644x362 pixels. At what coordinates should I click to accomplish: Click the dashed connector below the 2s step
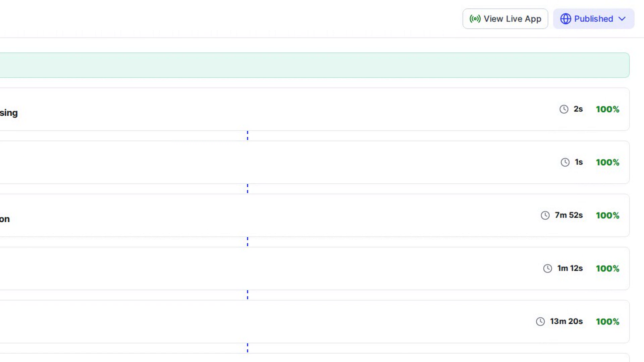click(248, 136)
